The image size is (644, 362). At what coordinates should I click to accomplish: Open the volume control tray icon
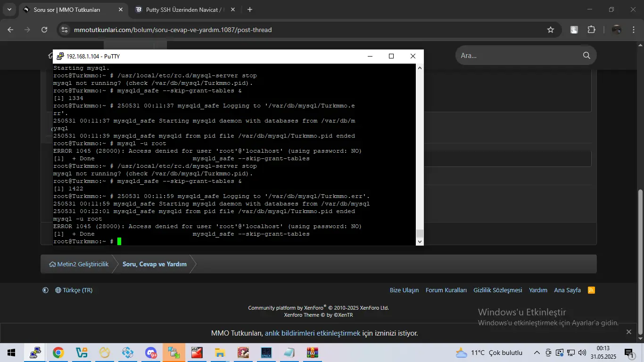pos(582,353)
